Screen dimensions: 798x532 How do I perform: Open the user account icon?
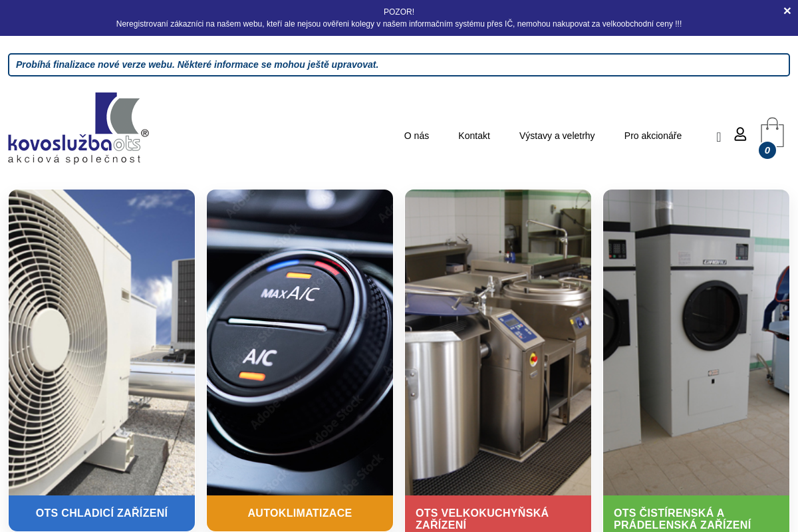click(x=740, y=134)
